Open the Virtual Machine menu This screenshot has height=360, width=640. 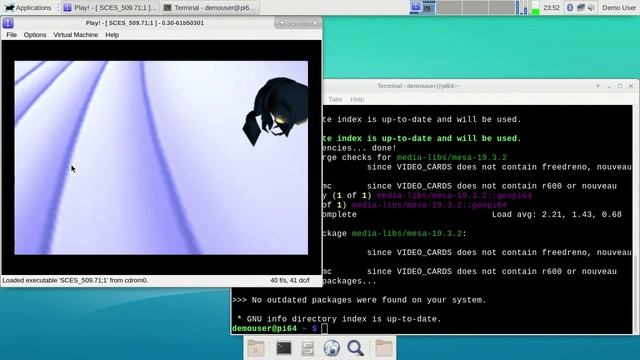point(76,35)
